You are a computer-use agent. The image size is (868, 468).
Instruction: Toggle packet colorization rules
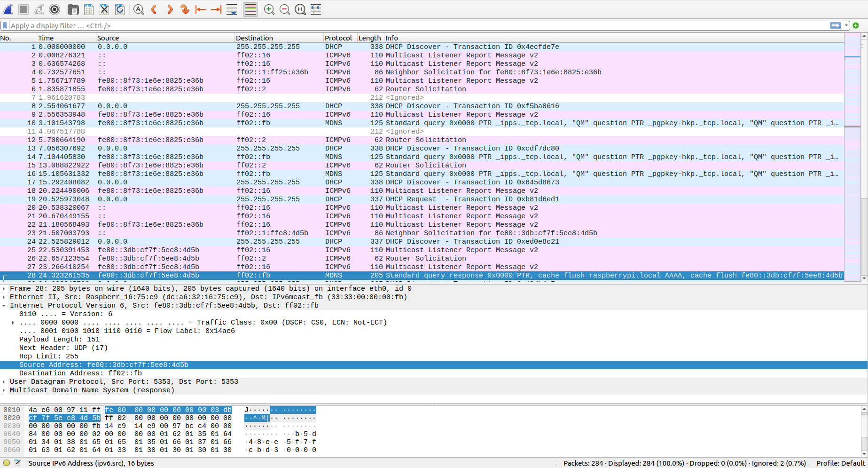(x=250, y=9)
